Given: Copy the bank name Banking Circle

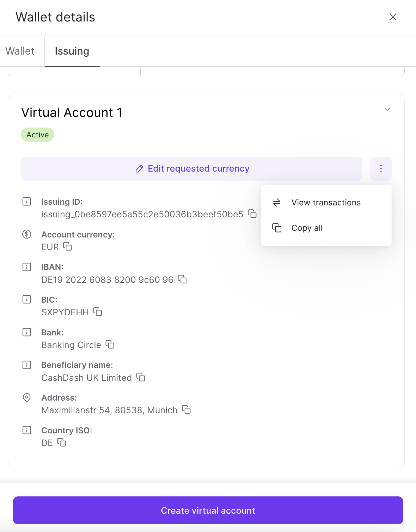Looking at the screenshot, I should (110, 345).
